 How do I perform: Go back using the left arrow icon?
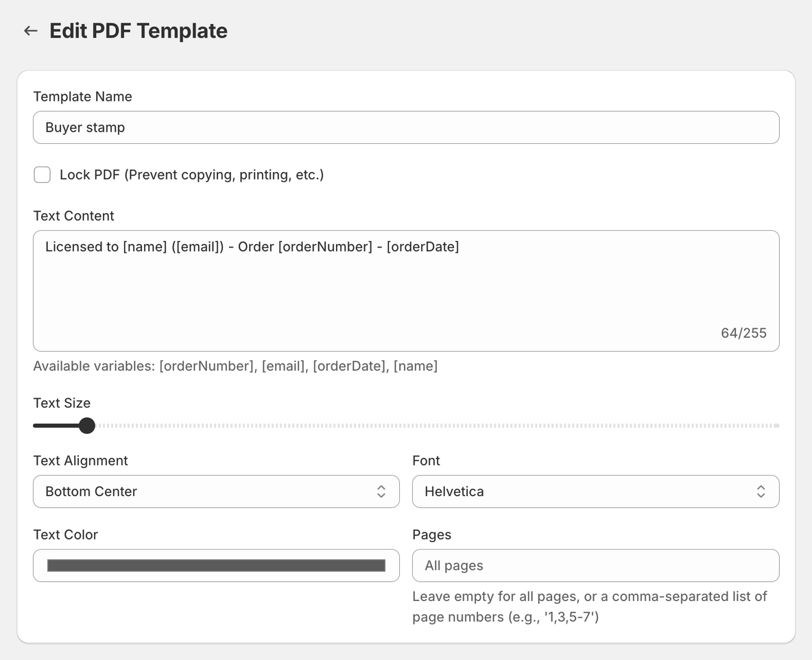pyautogui.click(x=31, y=31)
